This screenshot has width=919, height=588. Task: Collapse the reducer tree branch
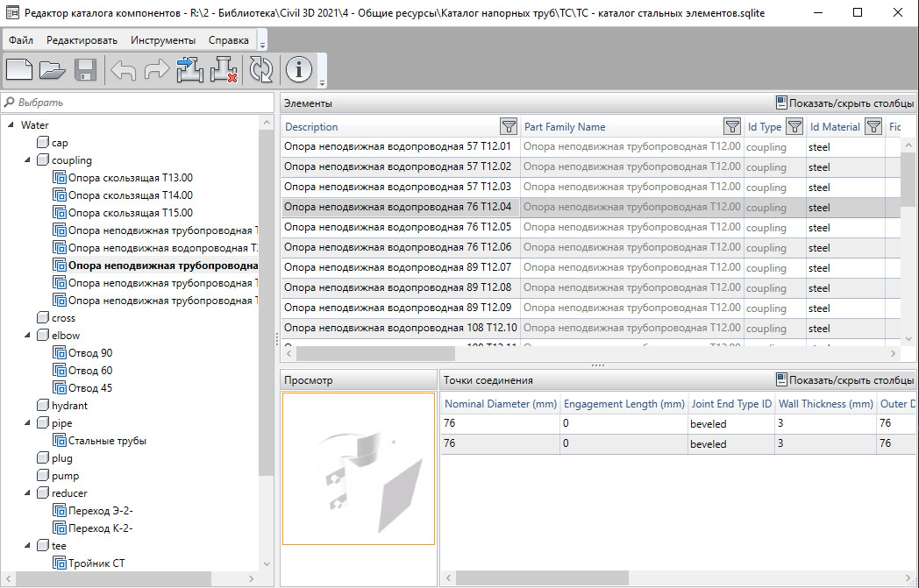coord(27,493)
